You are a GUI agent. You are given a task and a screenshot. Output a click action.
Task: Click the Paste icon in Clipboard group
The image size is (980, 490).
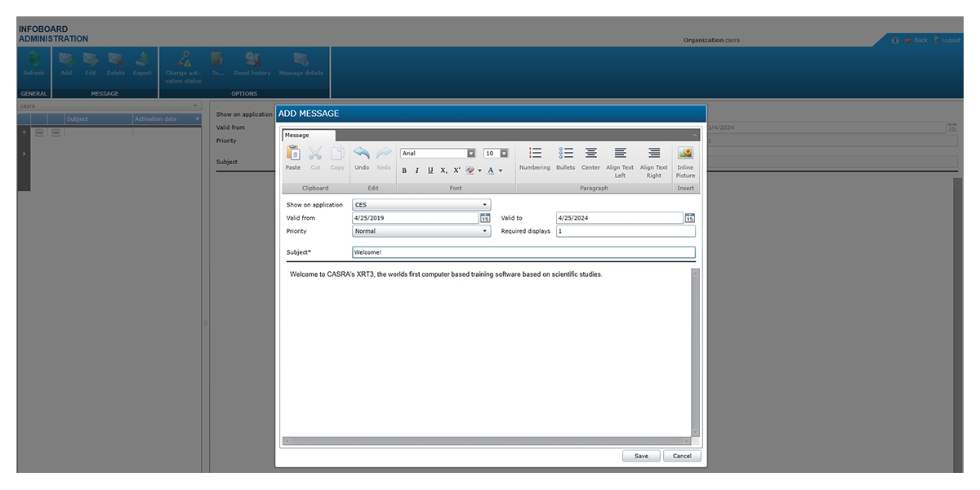(x=292, y=154)
